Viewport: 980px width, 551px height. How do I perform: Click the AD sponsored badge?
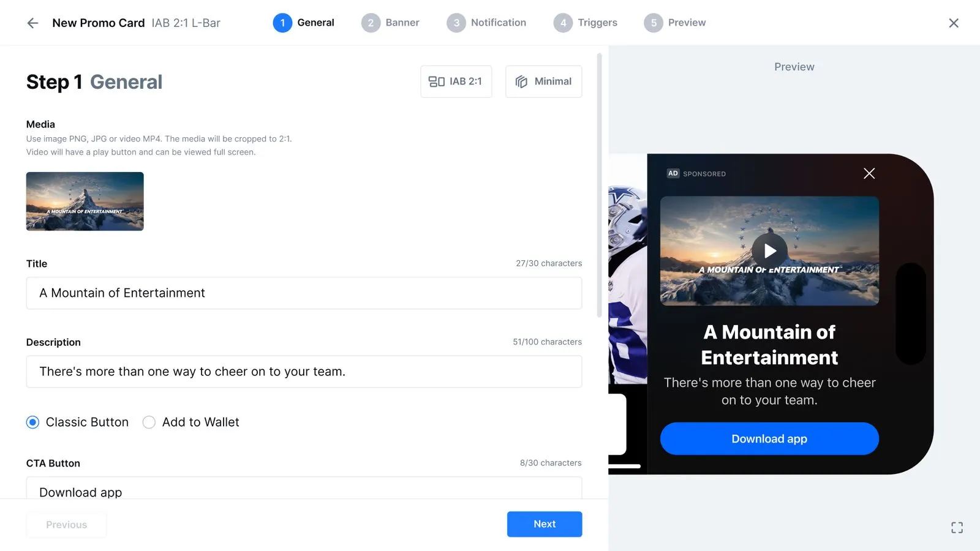click(673, 174)
